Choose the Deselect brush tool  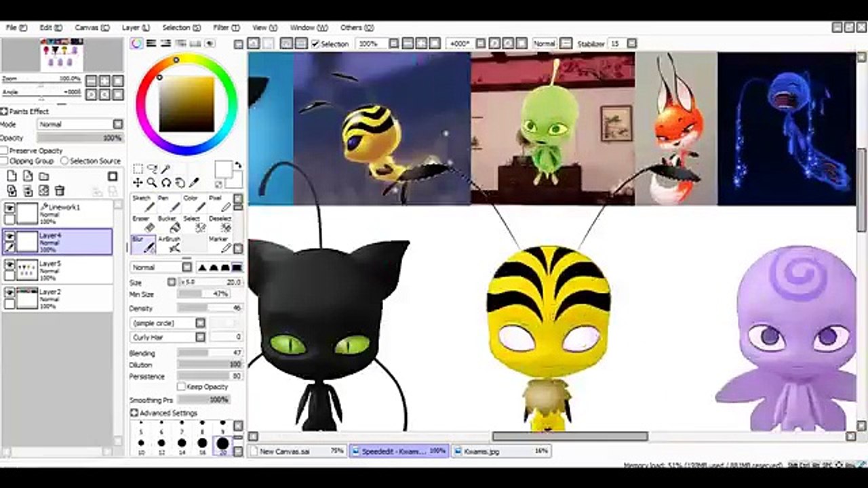(220, 224)
